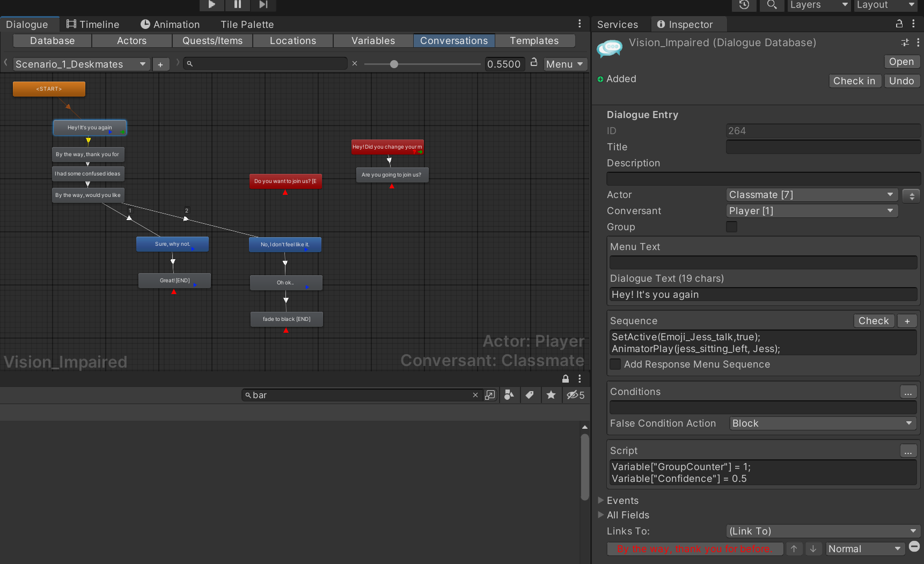The image size is (924, 564).
Task: Open the False Condition Action Block dropdown
Action: (823, 423)
